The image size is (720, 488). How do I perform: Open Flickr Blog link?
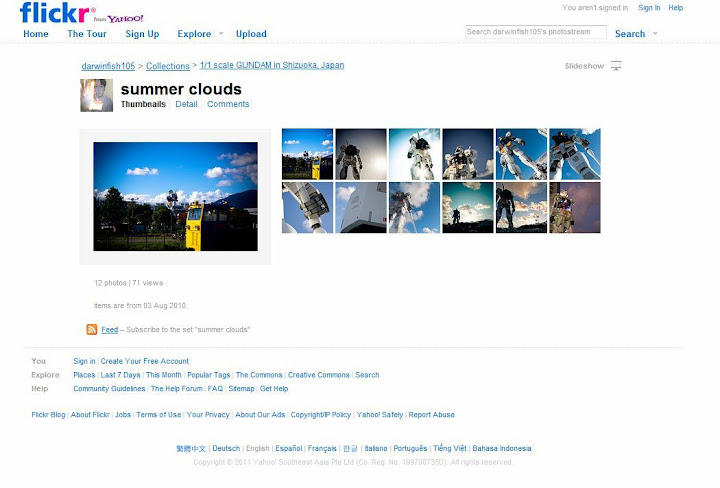click(x=48, y=415)
